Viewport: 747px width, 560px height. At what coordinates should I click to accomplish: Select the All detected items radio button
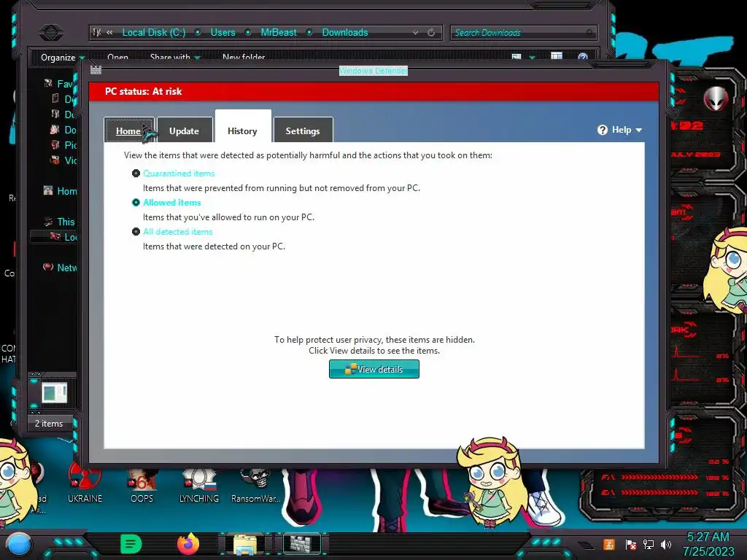click(136, 232)
